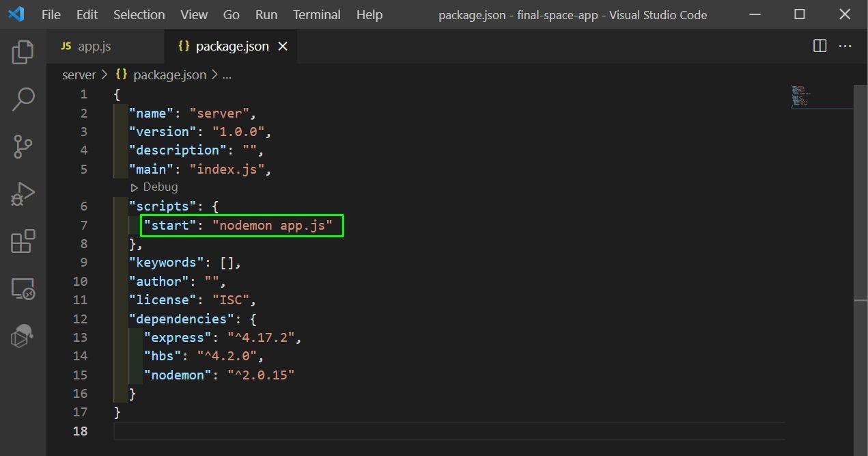
Task: Click the JS file icon on app.js tab
Action: pos(66,46)
